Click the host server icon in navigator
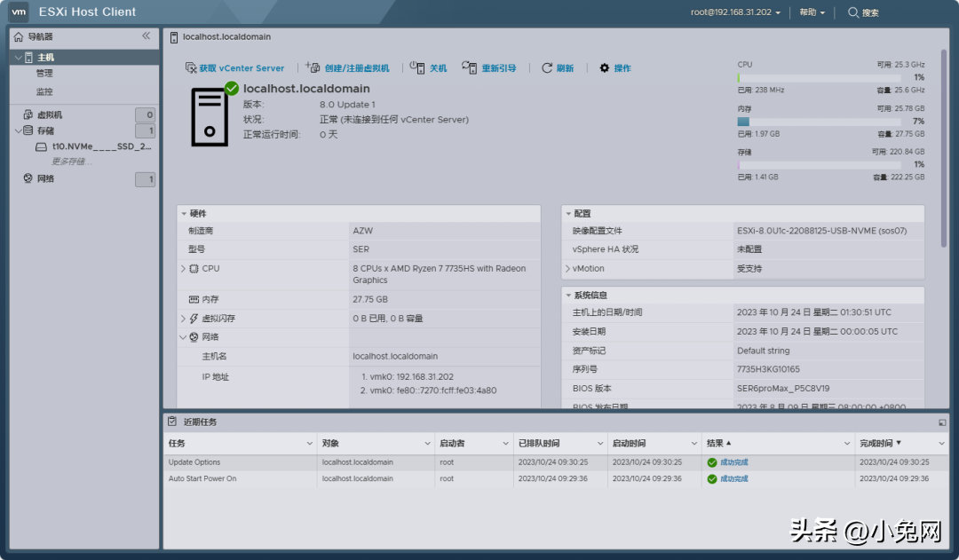This screenshot has height=560, width=959. coord(28,58)
